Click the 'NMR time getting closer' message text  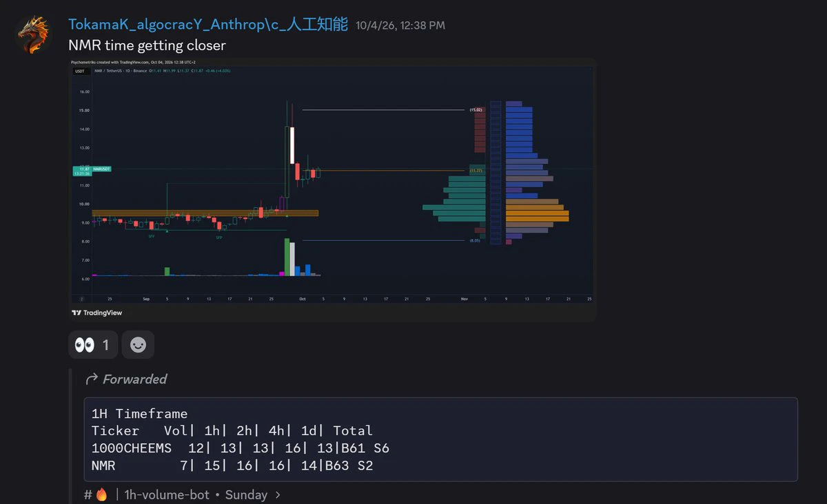click(147, 46)
